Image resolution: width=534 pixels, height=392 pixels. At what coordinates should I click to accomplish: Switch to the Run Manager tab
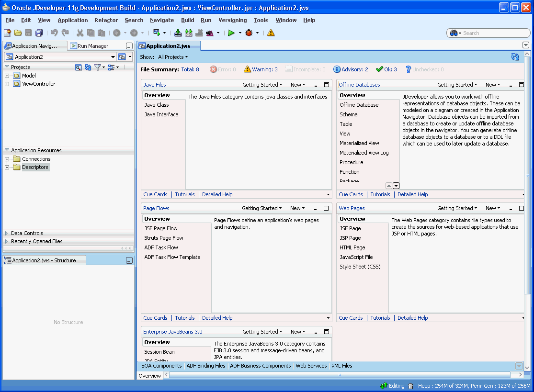click(x=90, y=46)
